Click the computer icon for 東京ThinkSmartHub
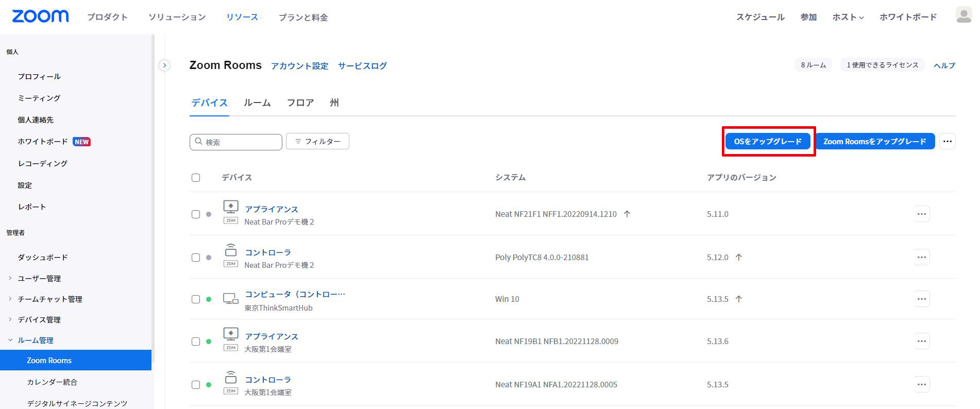The width and height of the screenshot is (980, 409). [x=231, y=299]
